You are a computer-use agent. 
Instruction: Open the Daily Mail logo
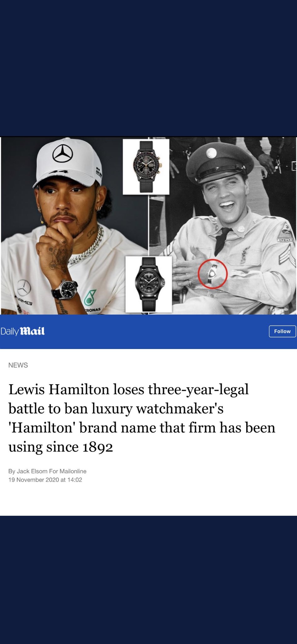(23, 331)
